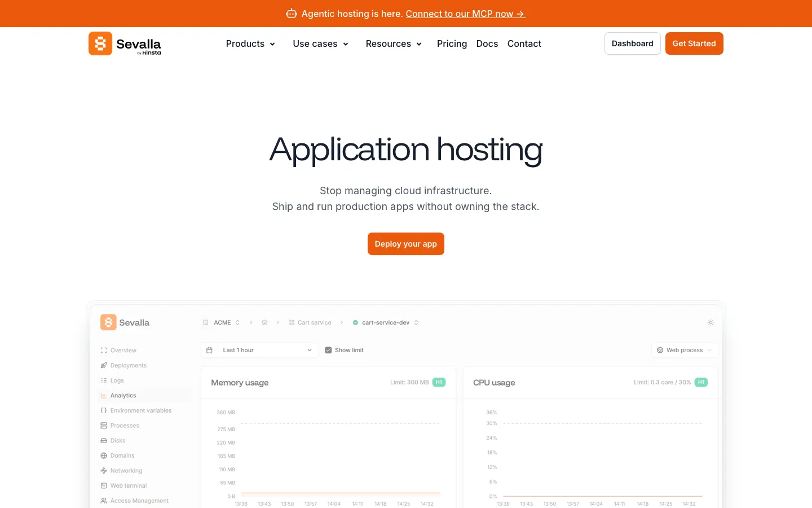Click the Access Management users icon
812x508 pixels.
tap(104, 501)
